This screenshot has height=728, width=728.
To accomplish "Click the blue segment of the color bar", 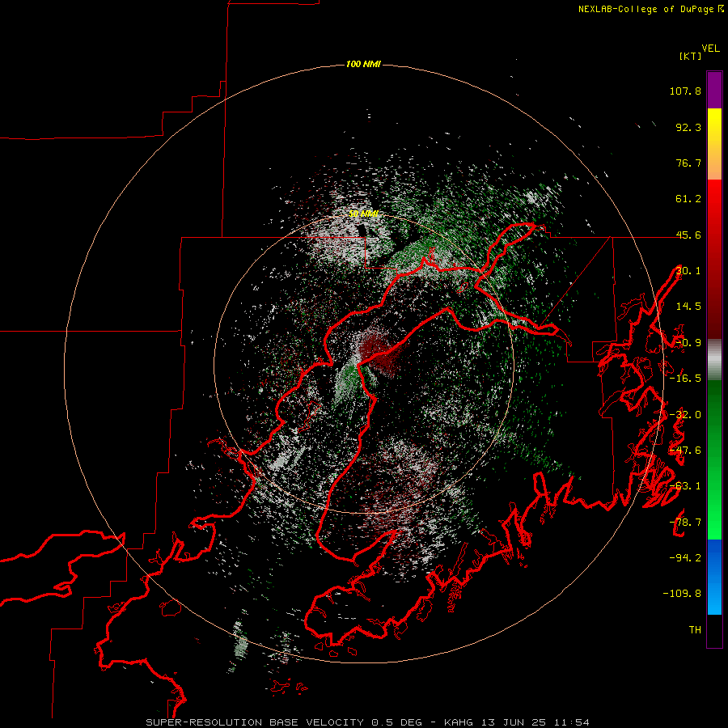I will click(714, 577).
